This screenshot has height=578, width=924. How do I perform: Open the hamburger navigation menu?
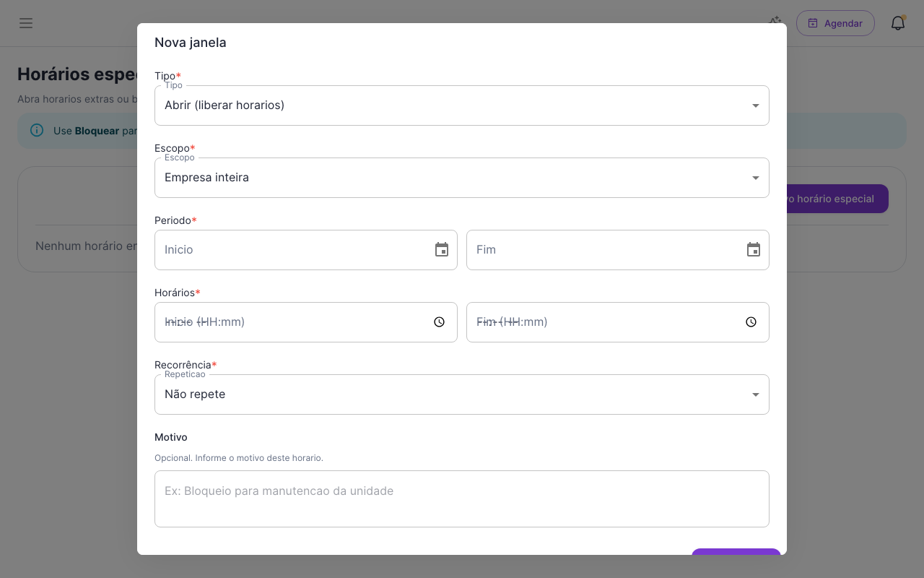tap(26, 23)
